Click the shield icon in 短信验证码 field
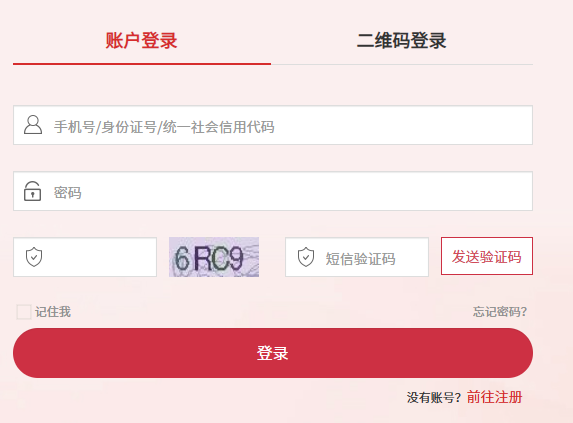The height and width of the screenshot is (423, 573). [306, 257]
